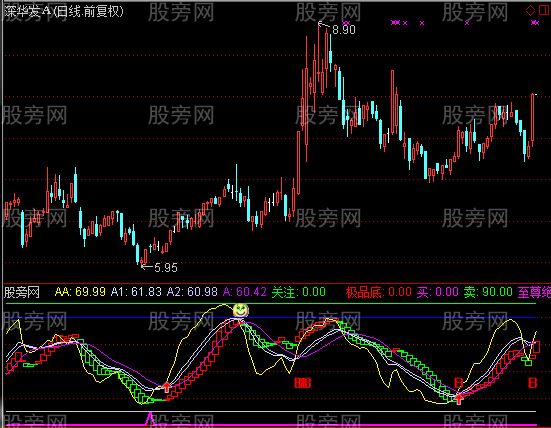This screenshot has height=428, width=551.
Task: Select the red up-arrow at the right-hand trough
Action: [458, 399]
